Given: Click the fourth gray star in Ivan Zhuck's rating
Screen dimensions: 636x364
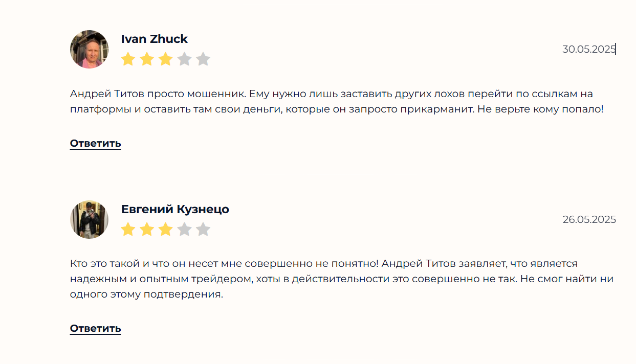Looking at the screenshot, I should coord(184,59).
